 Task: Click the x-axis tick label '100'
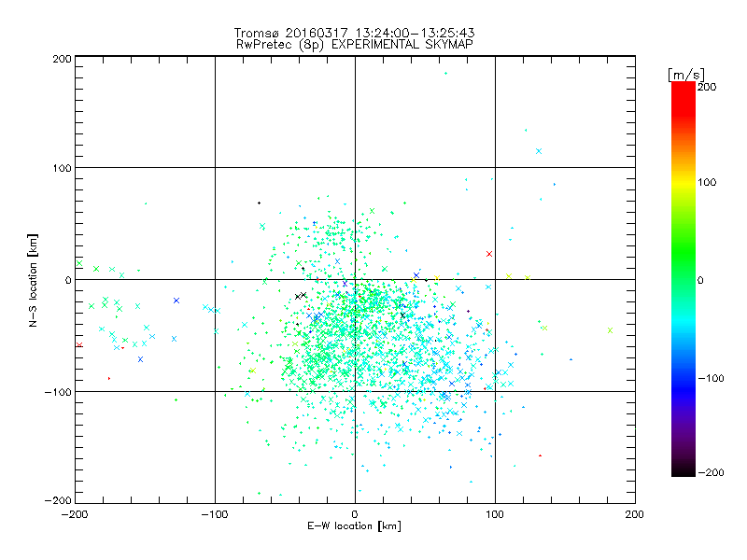point(495,514)
